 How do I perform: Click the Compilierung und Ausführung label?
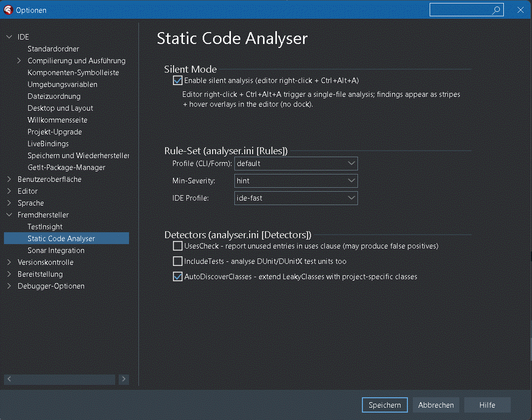point(76,61)
